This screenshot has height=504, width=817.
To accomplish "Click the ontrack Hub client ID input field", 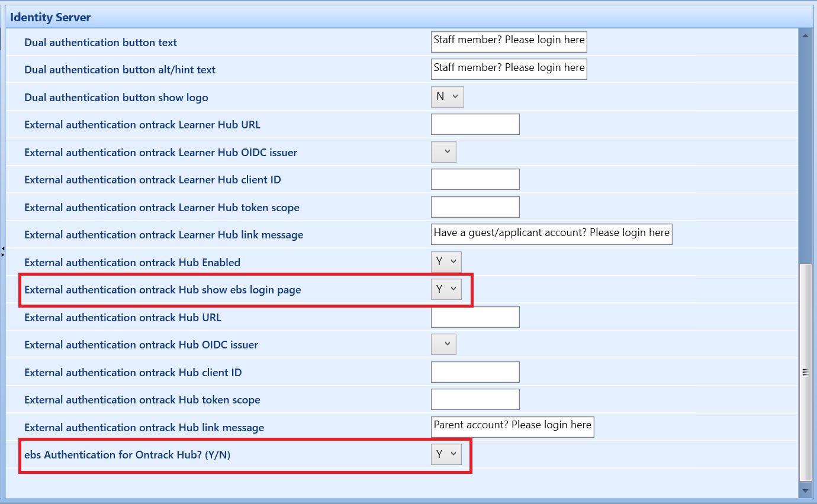I will tap(475, 372).
